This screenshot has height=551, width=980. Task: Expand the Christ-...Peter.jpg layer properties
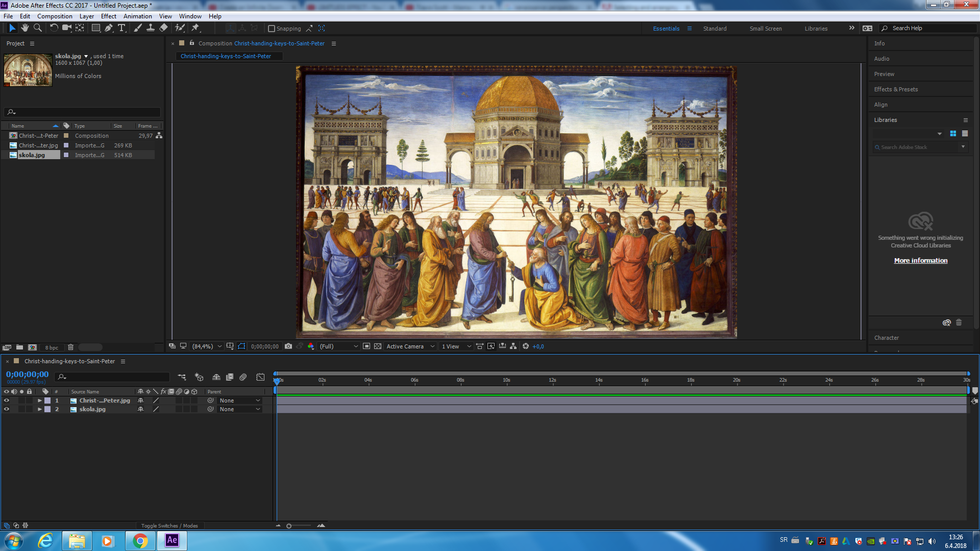click(40, 400)
